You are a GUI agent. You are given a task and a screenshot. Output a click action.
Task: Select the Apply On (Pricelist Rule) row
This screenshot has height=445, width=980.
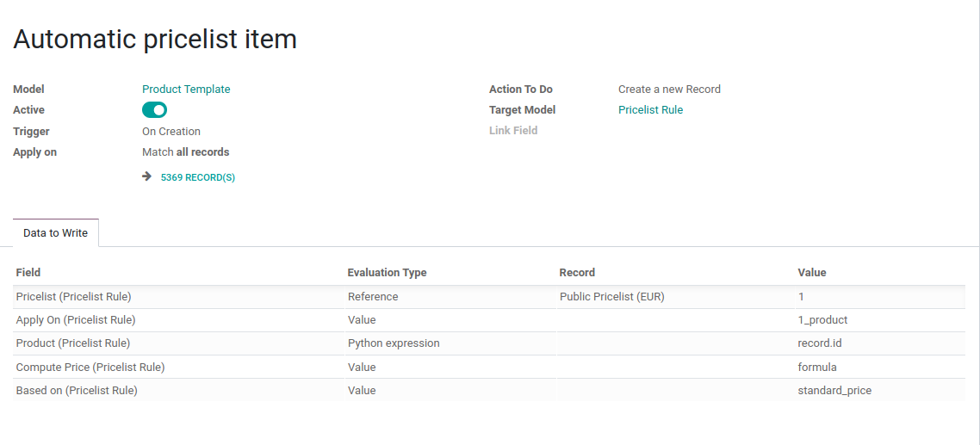[489, 320]
